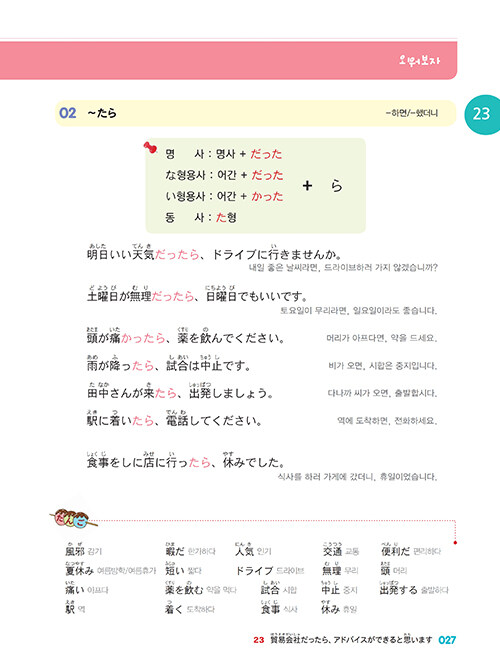This screenshot has height=667, width=500.
Task: Click the -하면/-했더니 translation label
Action: pyautogui.click(x=411, y=113)
